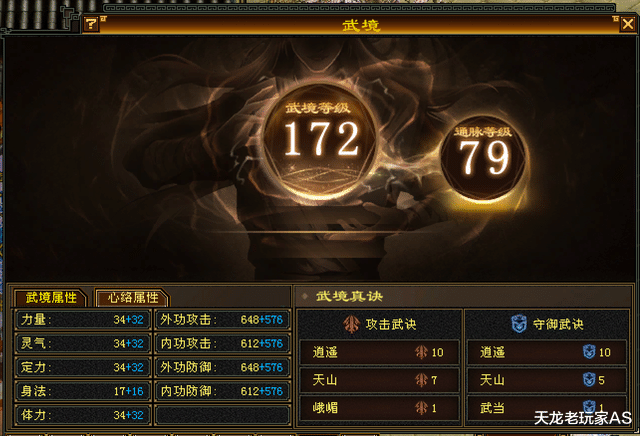
Task: Click sword icon beside 天山 level 7
Action: (x=421, y=380)
